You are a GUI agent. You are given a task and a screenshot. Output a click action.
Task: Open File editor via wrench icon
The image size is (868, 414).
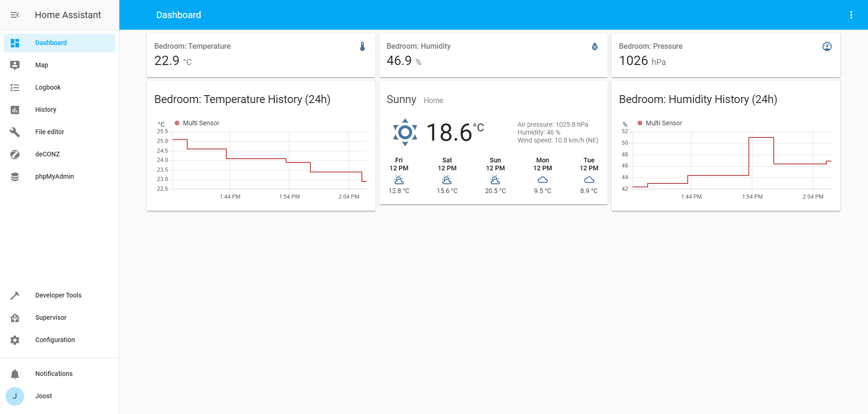click(x=15, y=132)
